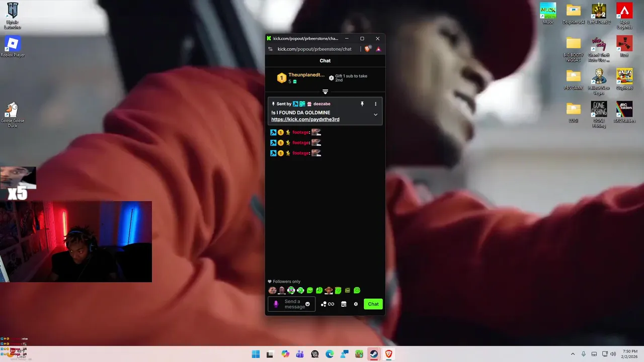Open Brave Shields lion icon in address bar
This screenshot has height=362, width=644.
click(368, 49)
